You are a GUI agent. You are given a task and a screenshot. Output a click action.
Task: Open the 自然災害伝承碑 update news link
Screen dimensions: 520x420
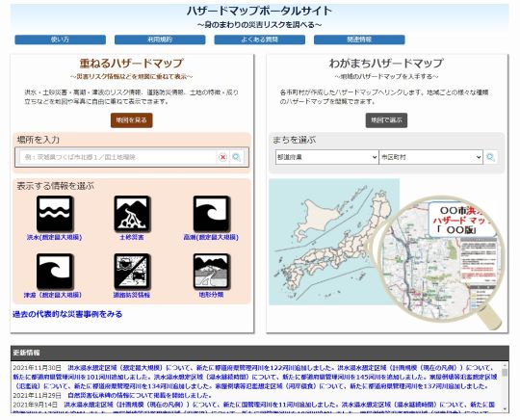pos(140,396)
